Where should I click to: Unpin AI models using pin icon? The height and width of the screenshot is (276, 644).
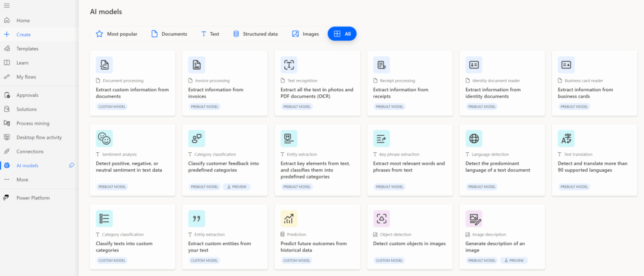(x=72, y=165)
